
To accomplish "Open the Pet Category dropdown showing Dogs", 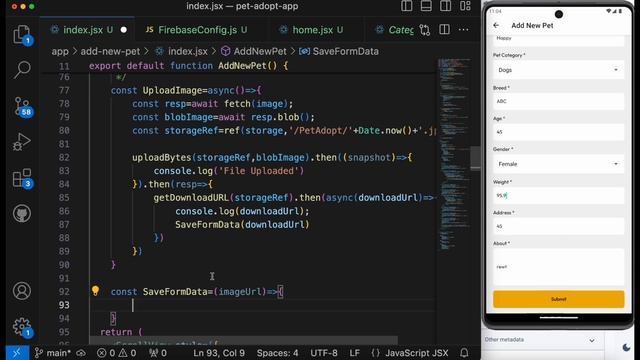I will [x=558, y=70].
